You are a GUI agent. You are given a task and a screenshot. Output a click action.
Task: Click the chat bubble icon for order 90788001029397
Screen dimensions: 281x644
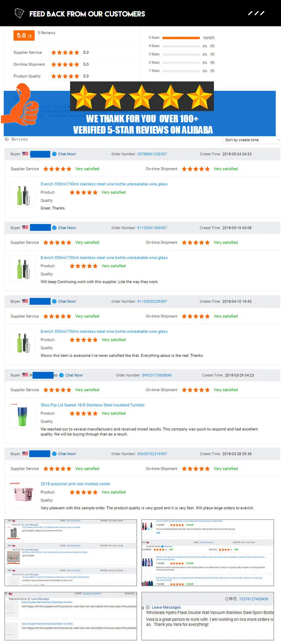[54, 154]
